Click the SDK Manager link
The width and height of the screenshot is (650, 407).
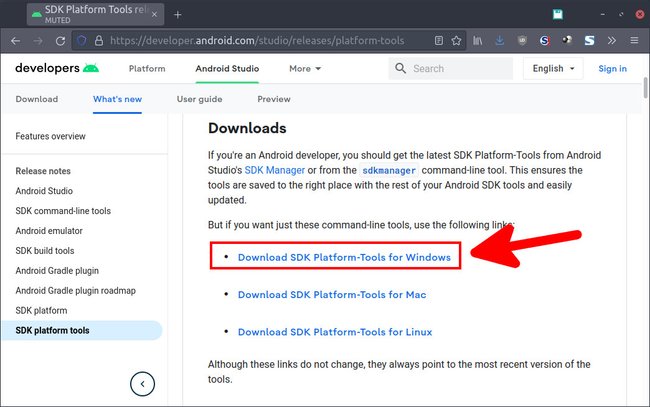274,170
